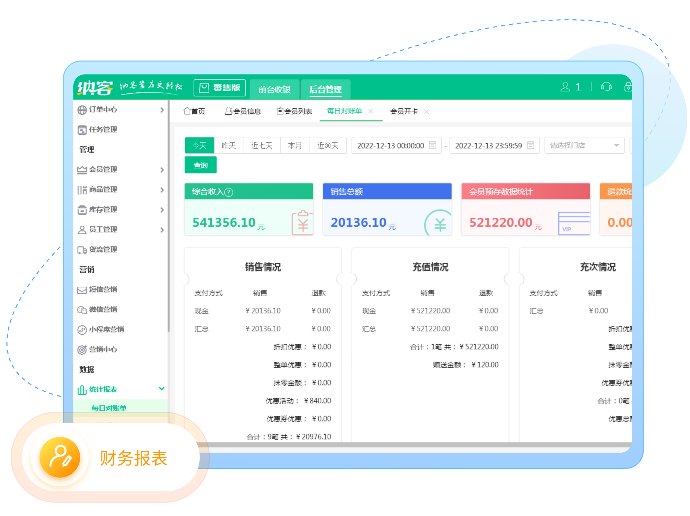This screenshot has height=516, width=690.
Task: Click the green 查询 button
Action: 200,165
